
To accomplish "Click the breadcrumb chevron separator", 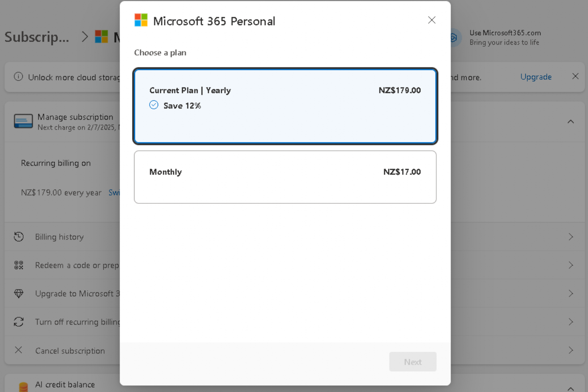I will (84, 37).
